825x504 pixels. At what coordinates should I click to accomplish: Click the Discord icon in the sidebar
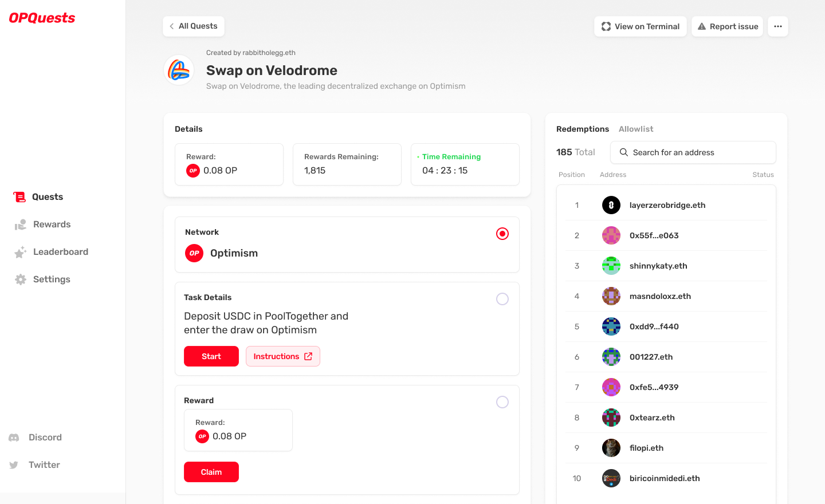[14, 437]
